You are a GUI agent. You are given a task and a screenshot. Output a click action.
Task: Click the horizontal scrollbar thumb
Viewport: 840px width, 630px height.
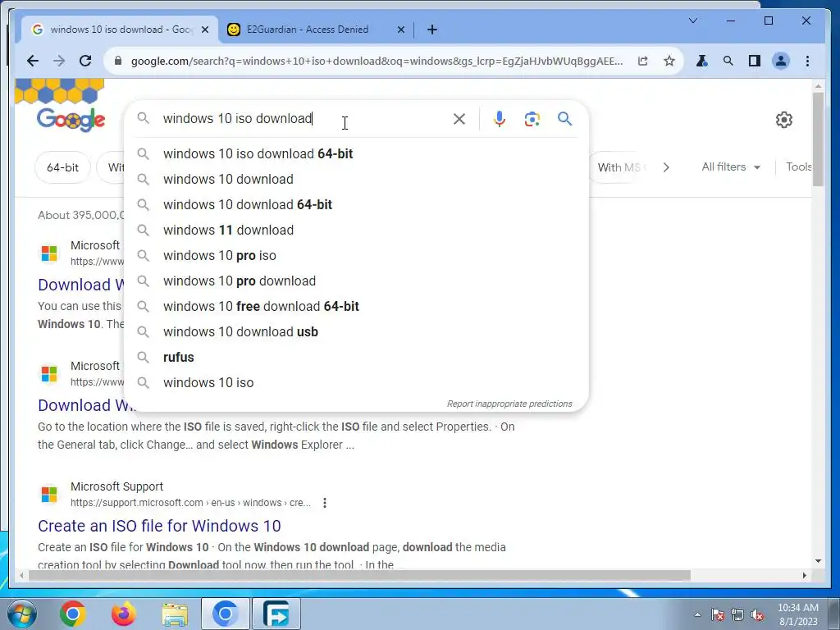pos(359,576)
